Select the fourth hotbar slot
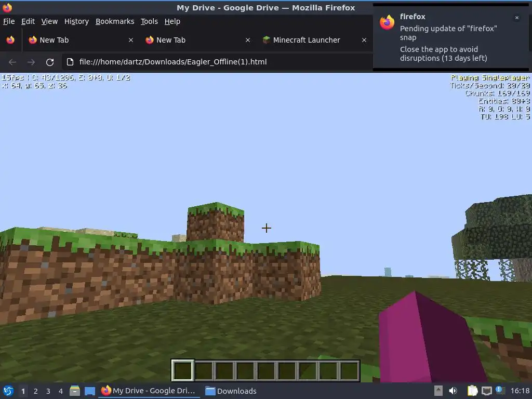Image resolution: width=532 pixels, height=399 pixels. (x=245, y=370)
